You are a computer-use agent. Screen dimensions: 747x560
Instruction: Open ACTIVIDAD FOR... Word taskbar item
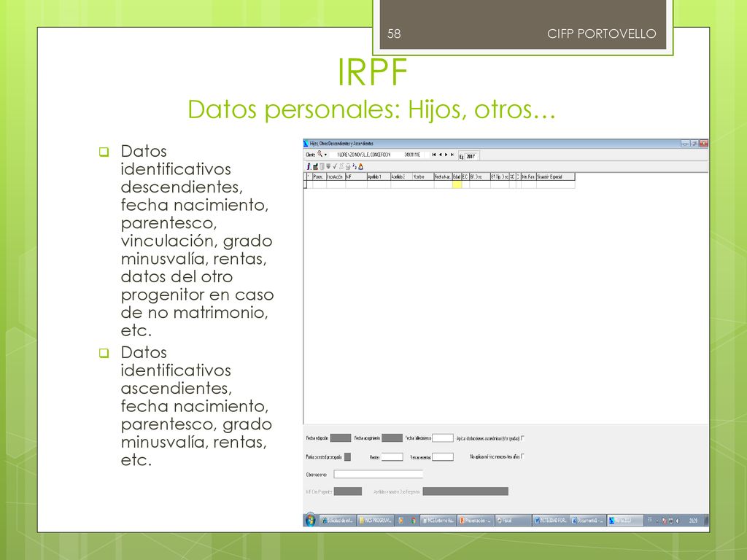pos(551,521)
